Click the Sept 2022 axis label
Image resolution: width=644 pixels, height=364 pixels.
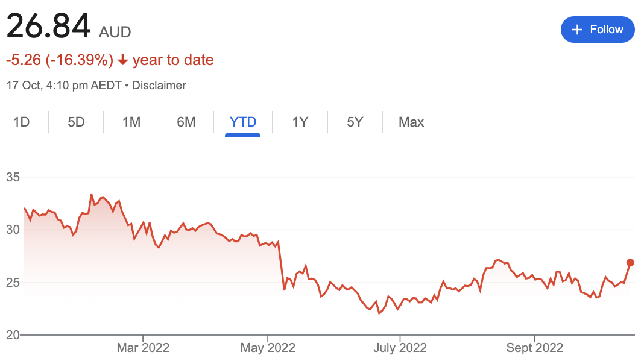535,348
